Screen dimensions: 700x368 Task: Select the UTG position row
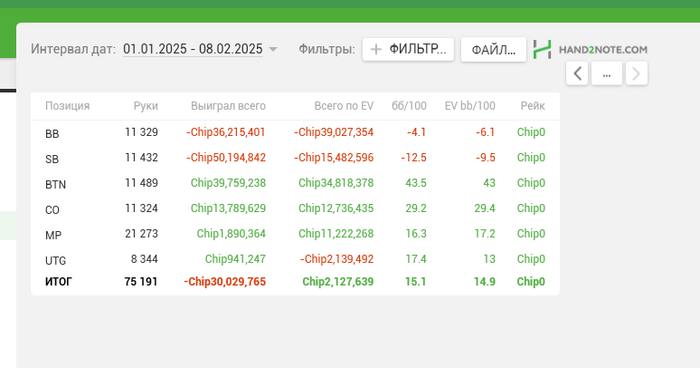coord(295,259)
